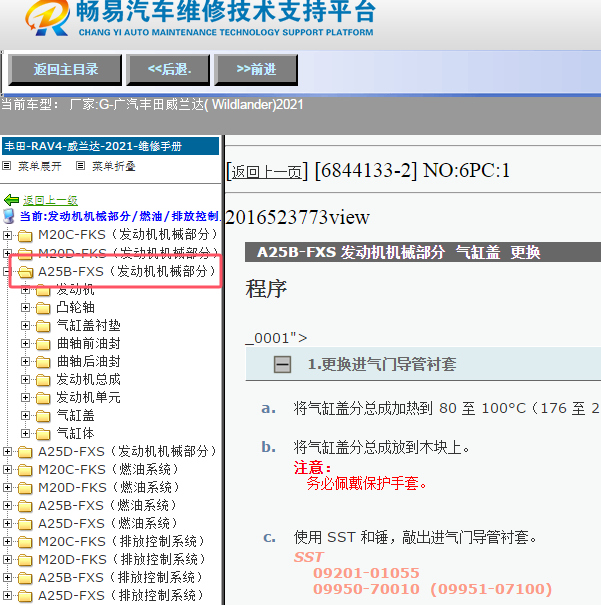Image resolution: width=601 pixels, height=605 pixels.
Task: Expand the 曲轴前油封 folder
Action: (x=25, y=343)
